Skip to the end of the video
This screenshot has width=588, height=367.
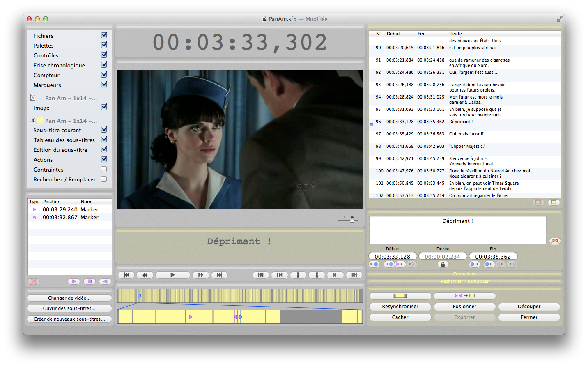219,275
